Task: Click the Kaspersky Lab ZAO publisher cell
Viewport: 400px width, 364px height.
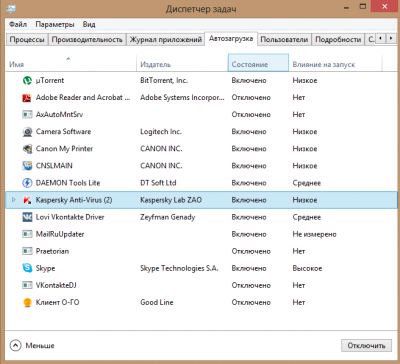Action: (x=171, y=200)
